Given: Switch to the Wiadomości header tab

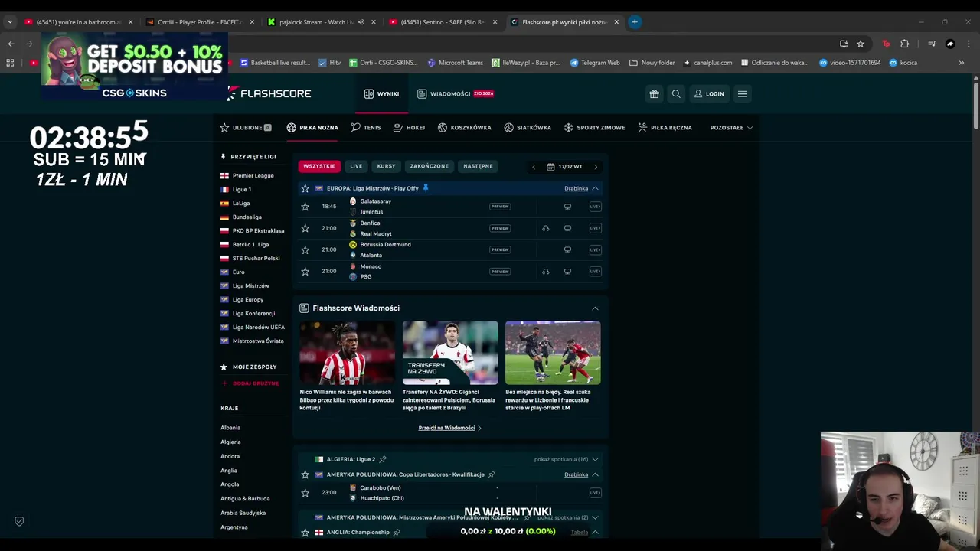Looking at the screenshot, I should [456, 93].
